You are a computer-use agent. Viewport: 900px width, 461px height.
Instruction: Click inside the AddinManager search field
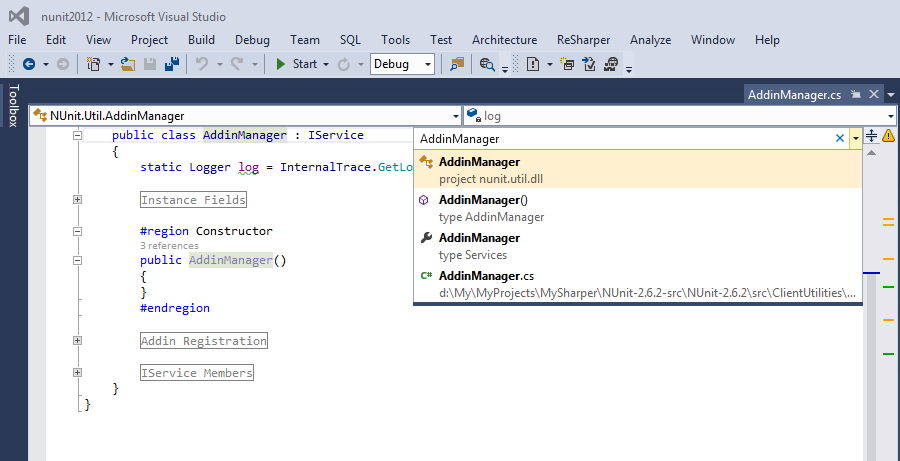624,138
